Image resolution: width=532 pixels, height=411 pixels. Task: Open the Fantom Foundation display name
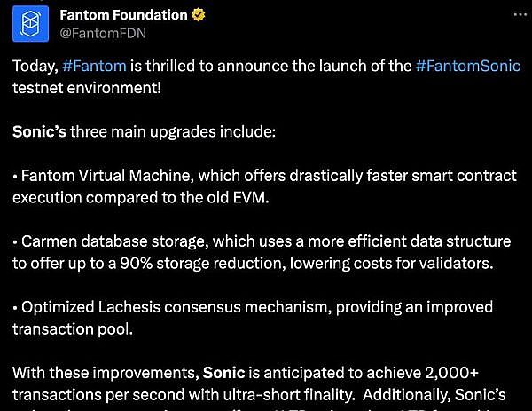tap(123, 15)
